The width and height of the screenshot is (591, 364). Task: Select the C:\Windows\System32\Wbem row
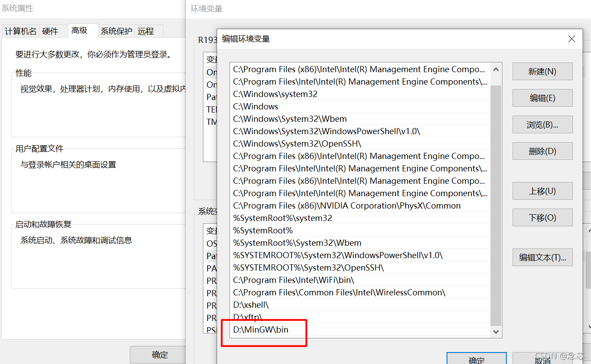(x=360, y=119)
